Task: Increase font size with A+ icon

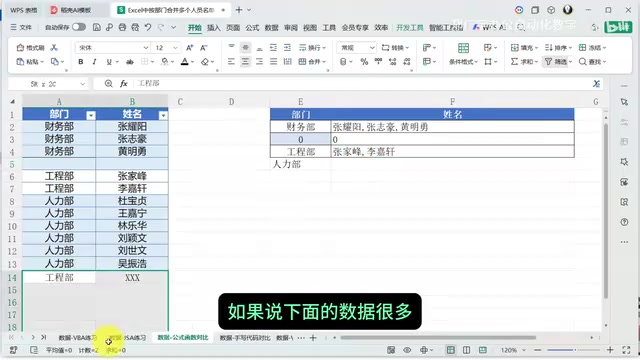Action: tap(189, 48)
